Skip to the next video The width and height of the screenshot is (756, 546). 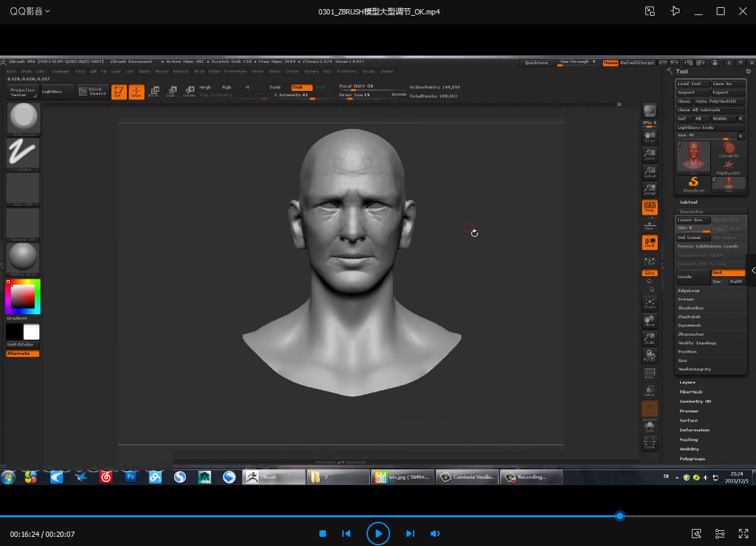point(410,534)
